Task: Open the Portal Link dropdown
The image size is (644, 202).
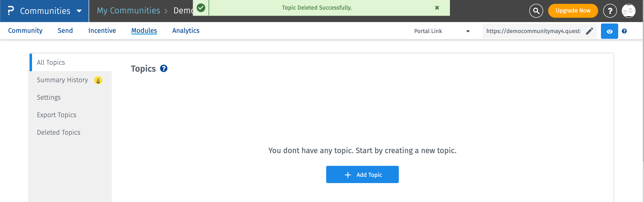Action: click(442, 31)
